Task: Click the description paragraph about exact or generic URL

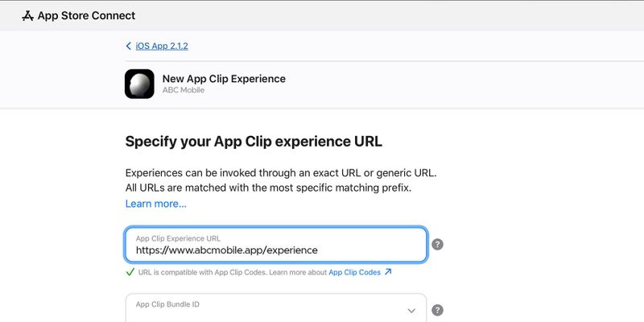Action: pyautogui.click(x=281, y=180)
